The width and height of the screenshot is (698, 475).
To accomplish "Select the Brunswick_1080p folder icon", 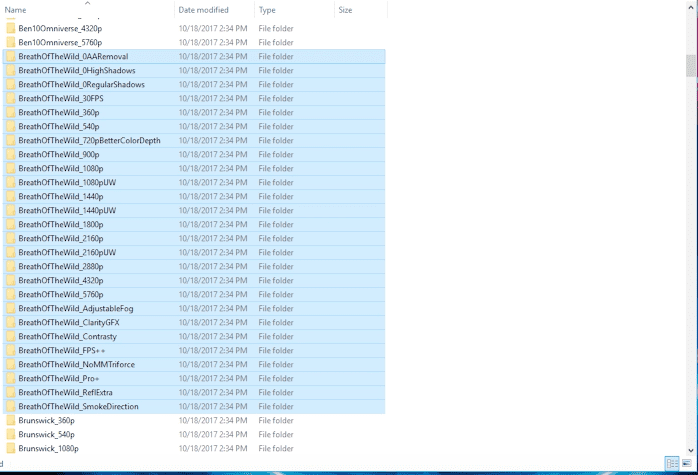I will 10,449.
